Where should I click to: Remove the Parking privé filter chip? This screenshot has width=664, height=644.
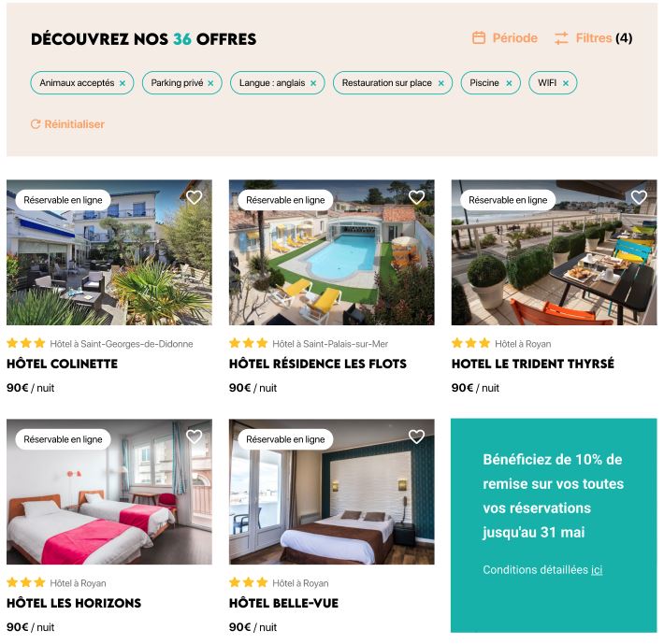point(210,83)
